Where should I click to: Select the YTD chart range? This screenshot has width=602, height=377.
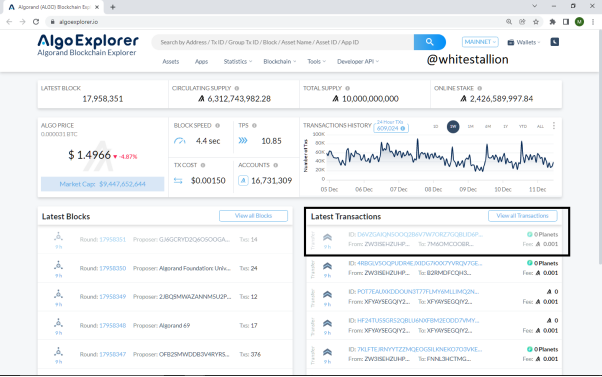523,126
